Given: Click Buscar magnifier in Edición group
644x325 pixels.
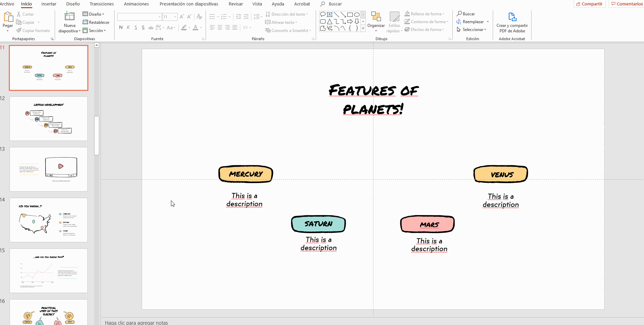Looking at the screenshot, I should point(466,14).
